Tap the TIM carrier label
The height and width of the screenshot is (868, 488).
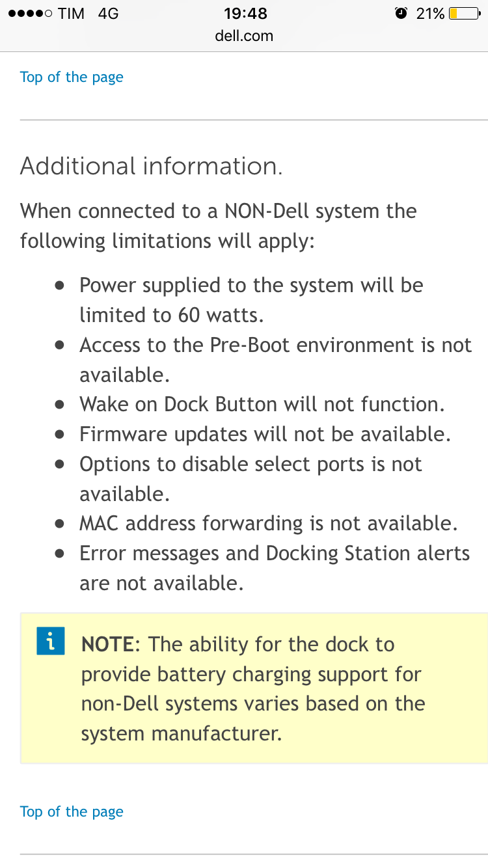point(71,14)
